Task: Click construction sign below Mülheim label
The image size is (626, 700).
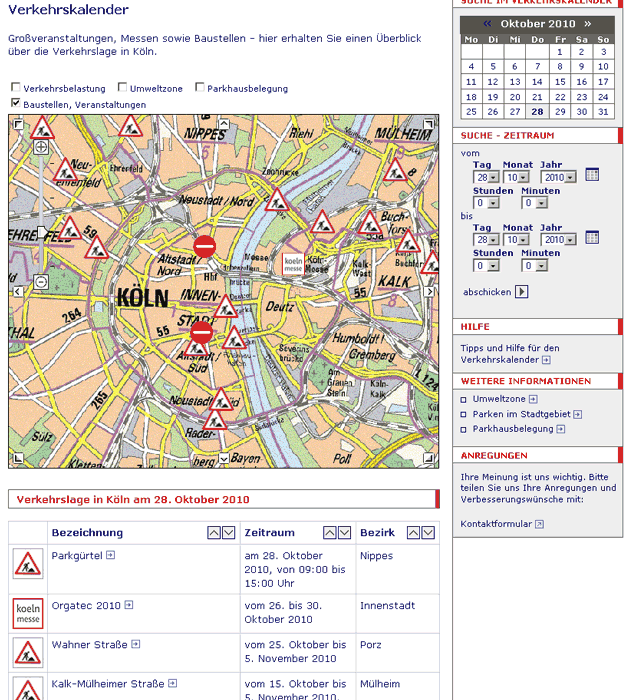Action: click(x=395, y=170)
